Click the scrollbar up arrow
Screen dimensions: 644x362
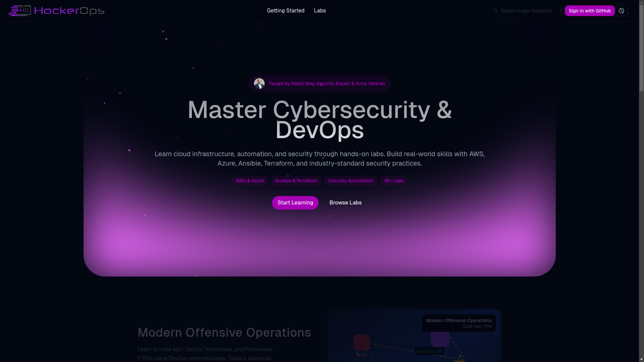[x=641, y=2]
